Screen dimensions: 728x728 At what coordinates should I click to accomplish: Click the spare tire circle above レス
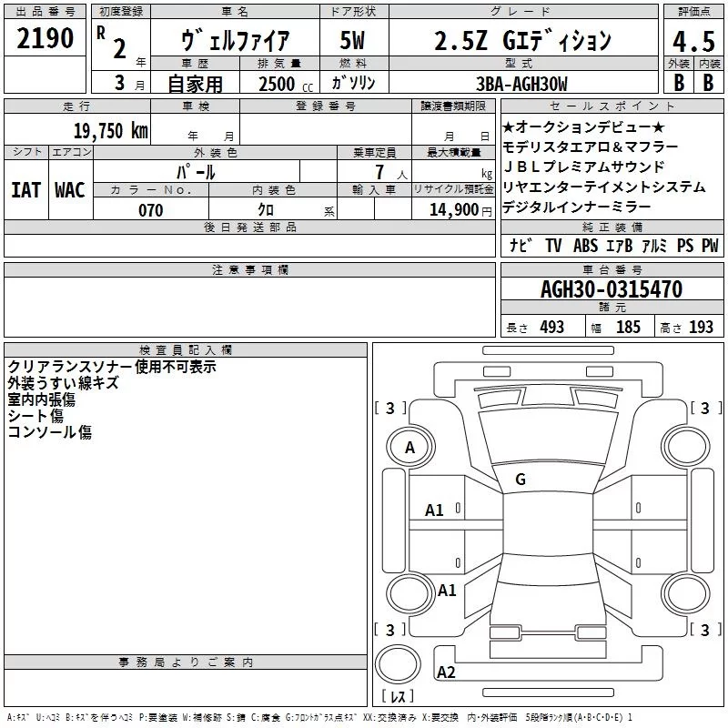pyautogui.click(x=398, y=663)
